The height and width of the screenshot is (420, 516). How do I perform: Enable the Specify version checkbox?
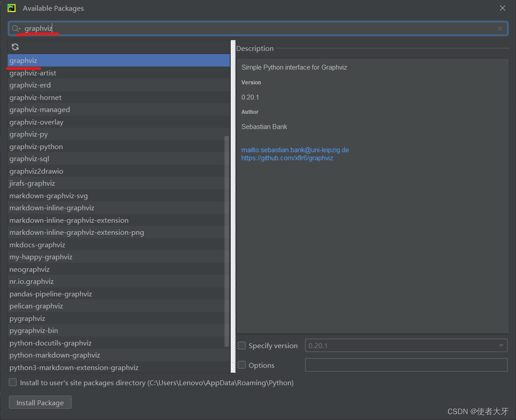pos(242,345)
